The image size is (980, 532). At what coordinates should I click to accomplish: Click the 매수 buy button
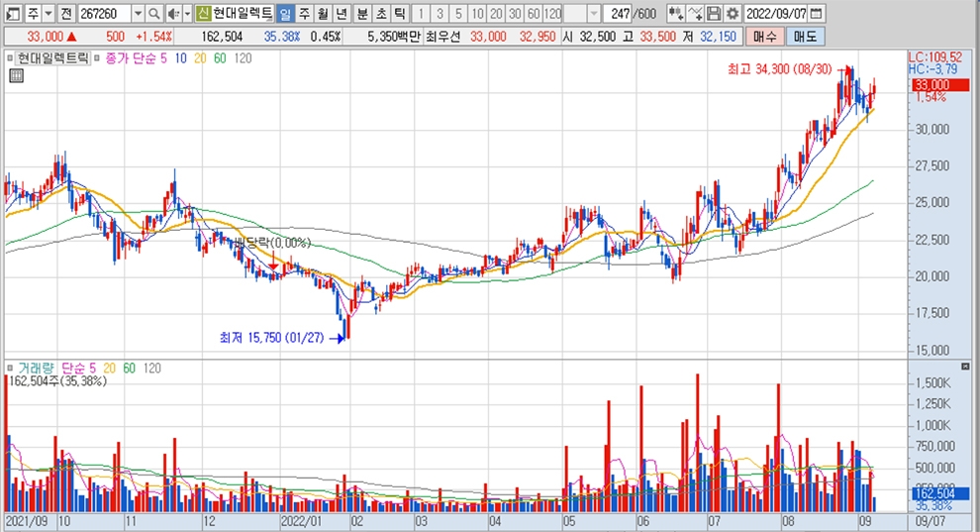[x=764, y=37]
